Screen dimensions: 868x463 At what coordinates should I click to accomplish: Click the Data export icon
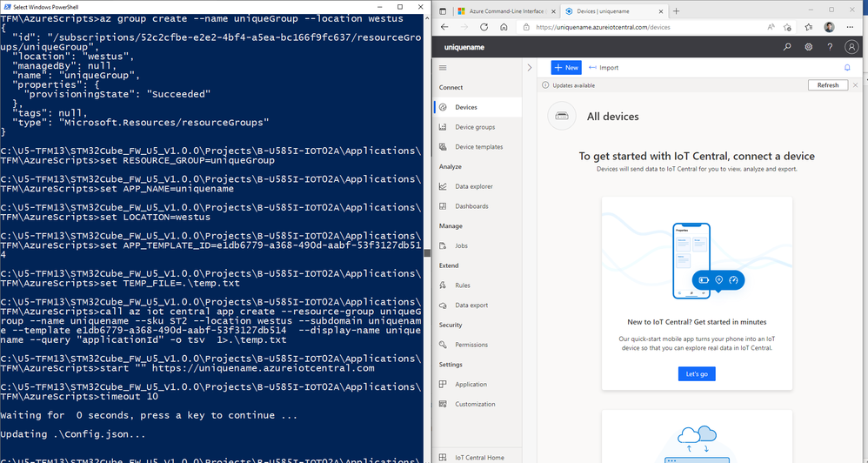pos(443,305)
